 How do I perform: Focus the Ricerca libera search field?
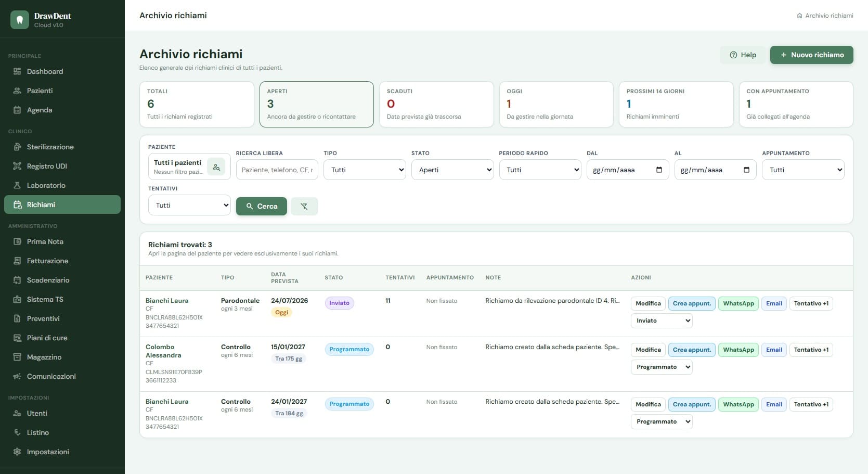coord(277,170)
